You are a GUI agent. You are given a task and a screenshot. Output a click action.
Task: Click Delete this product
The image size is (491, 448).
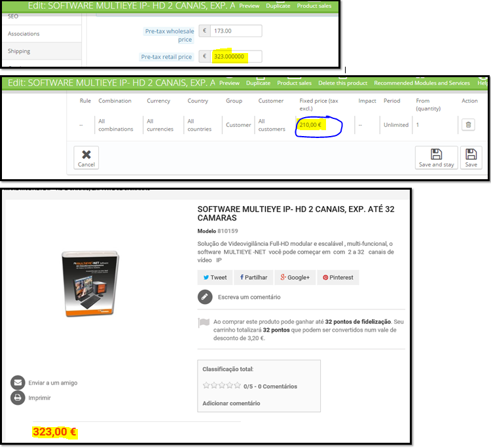pos(342,83)
